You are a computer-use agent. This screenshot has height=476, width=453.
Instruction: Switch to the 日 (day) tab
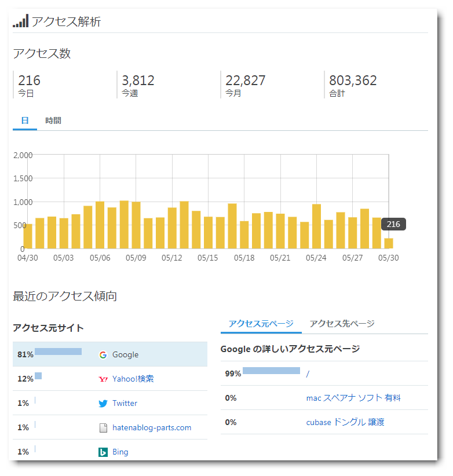pos(25,120)
